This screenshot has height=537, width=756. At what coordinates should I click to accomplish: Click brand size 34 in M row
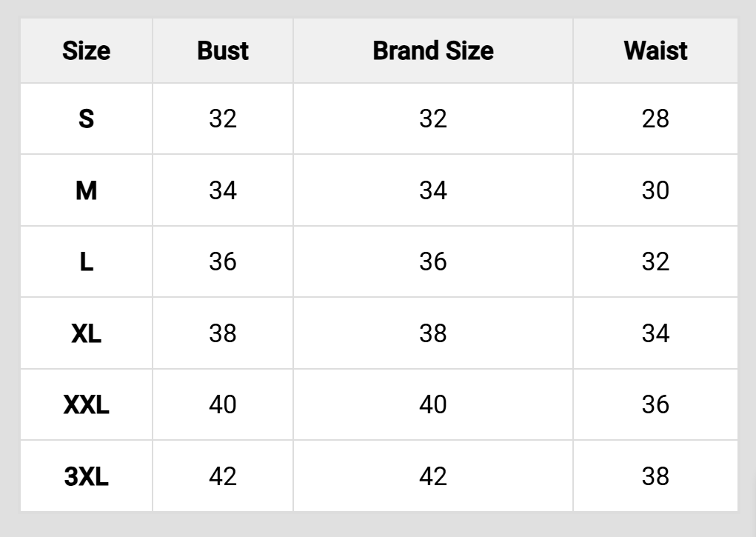(432, 190)
